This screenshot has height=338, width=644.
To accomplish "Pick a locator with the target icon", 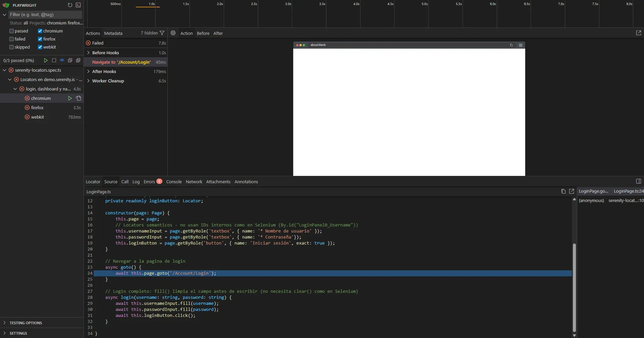I will (173, 33).
